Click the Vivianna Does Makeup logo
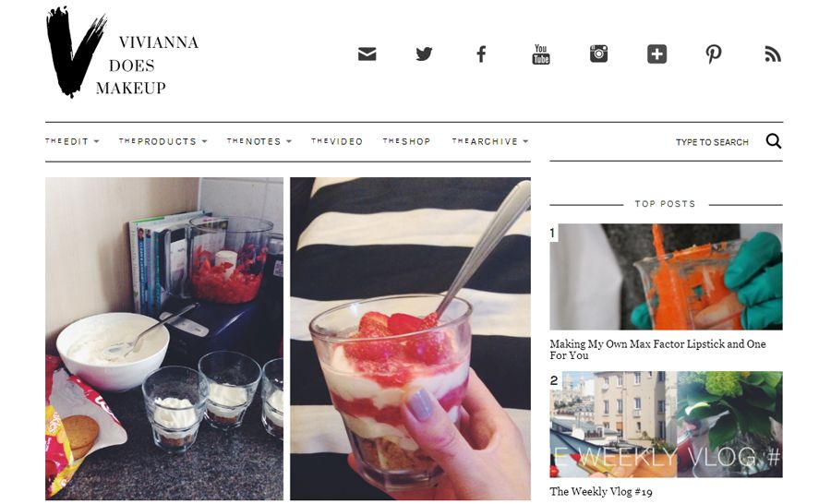 coord(122,53)
